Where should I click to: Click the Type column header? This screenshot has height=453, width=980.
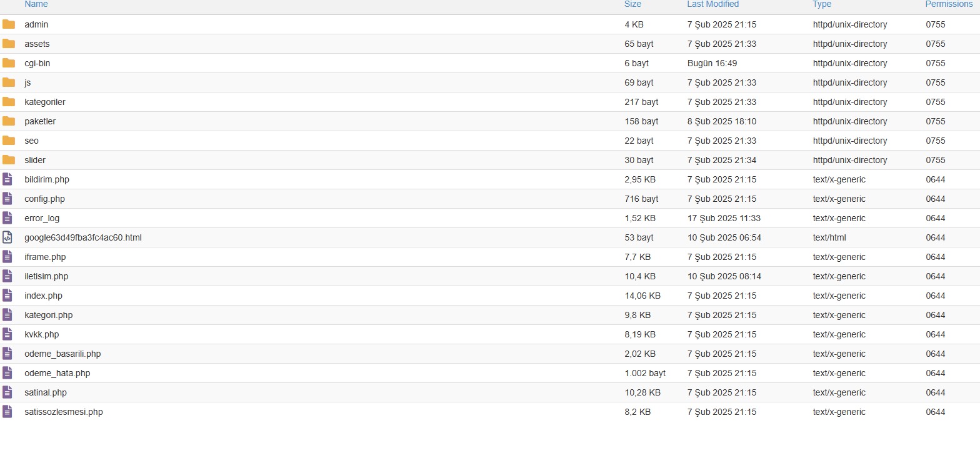click(x=822, y=4)
